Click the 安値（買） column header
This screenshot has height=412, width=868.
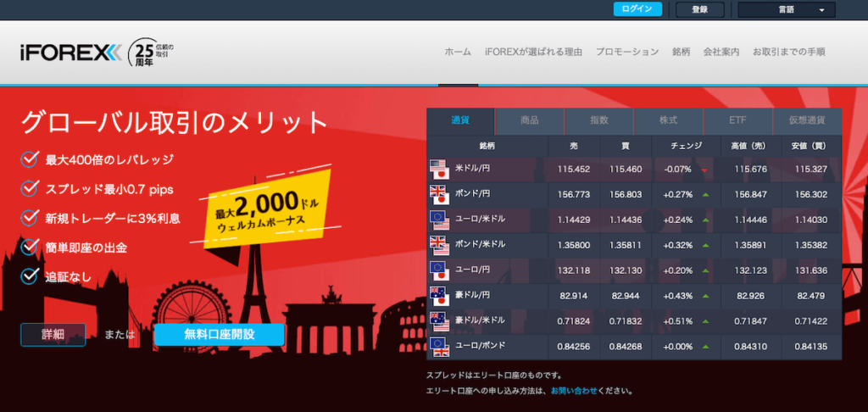810,146
